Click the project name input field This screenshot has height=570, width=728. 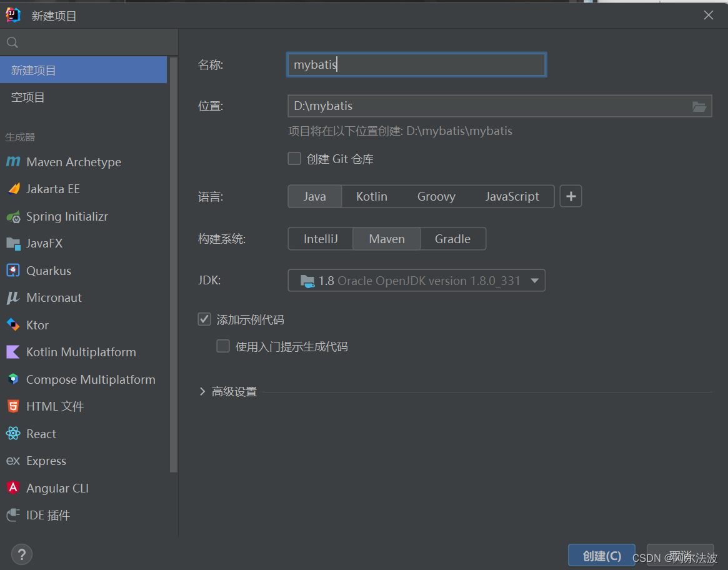tap(416, 64)
